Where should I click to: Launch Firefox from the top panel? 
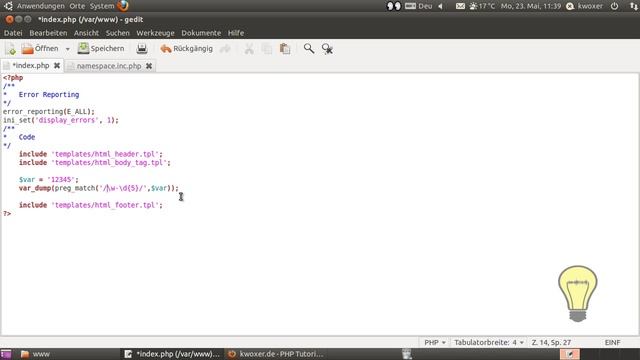click(123, 6)
